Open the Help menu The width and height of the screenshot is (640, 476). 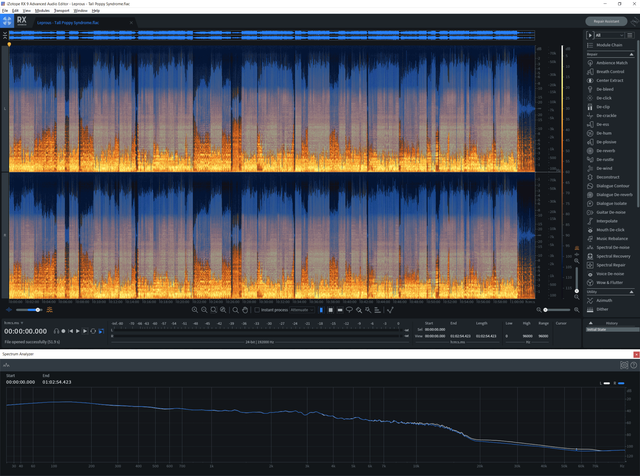point(96,11)
